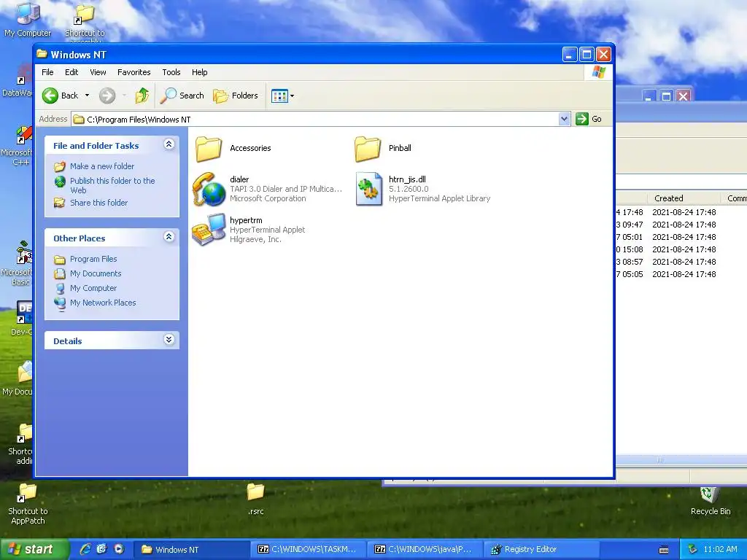Viewport: 747px width, 560px height.
Task: Click the 11:02 AM clock
Action: tap(720, 550)
